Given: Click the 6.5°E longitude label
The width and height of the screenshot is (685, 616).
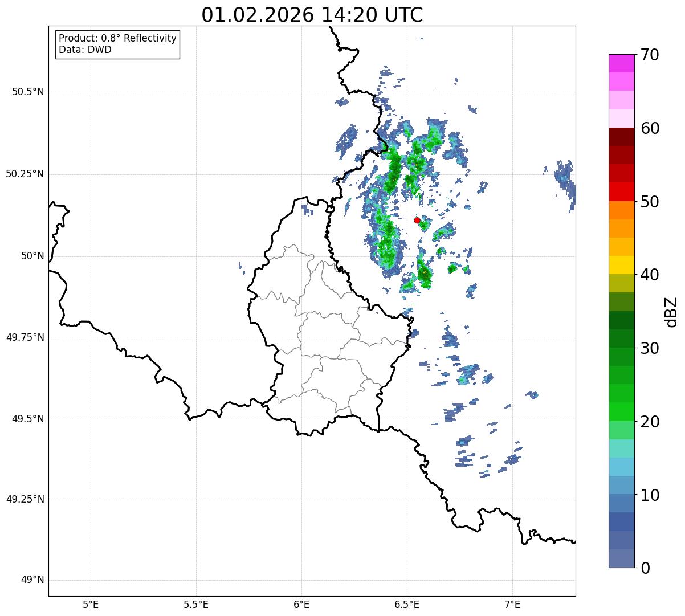Looking at the screenshot, I should click(407, 604).
